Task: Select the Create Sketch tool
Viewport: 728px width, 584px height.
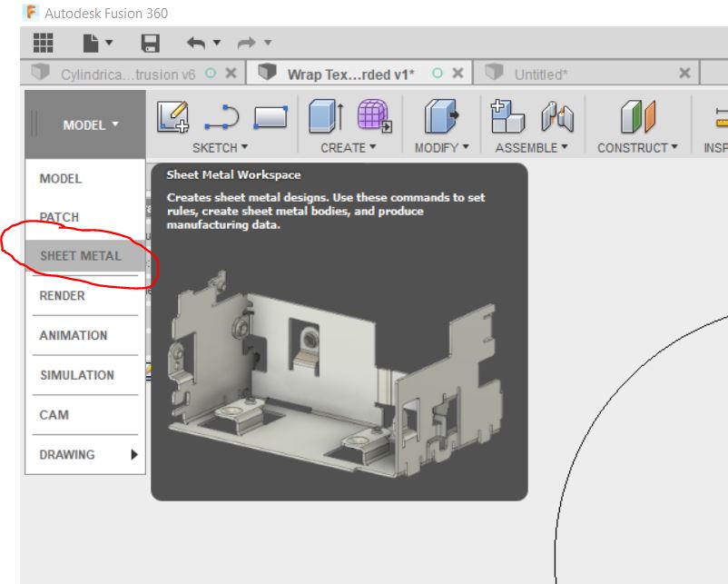Action: (172, 116)
